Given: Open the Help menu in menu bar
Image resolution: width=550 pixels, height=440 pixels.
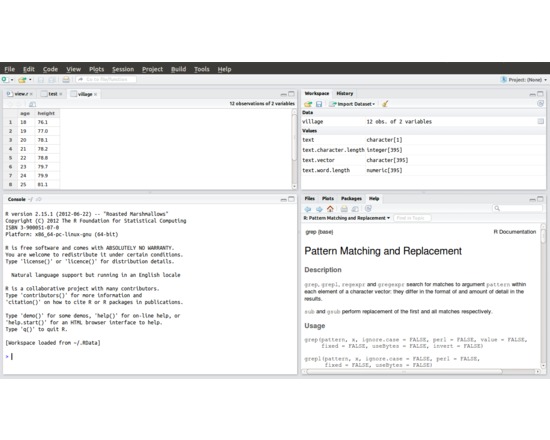Looking at the screenshot, I should point(224,69).
